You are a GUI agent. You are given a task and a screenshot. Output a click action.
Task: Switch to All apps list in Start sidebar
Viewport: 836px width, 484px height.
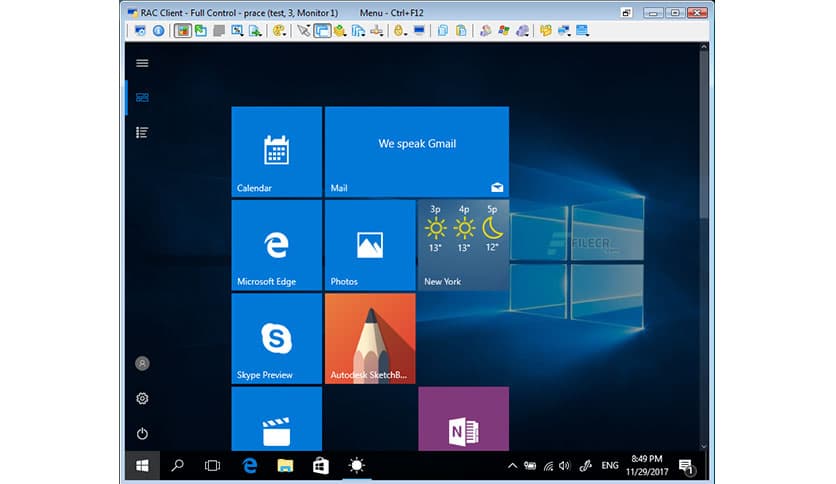pos(142,132)
